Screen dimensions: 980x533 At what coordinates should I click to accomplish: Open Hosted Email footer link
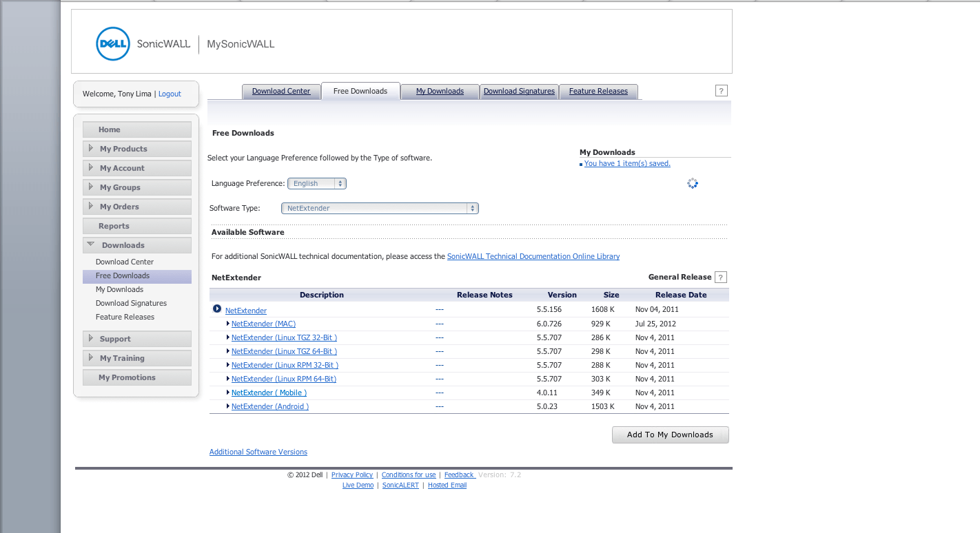coord(447,485)
